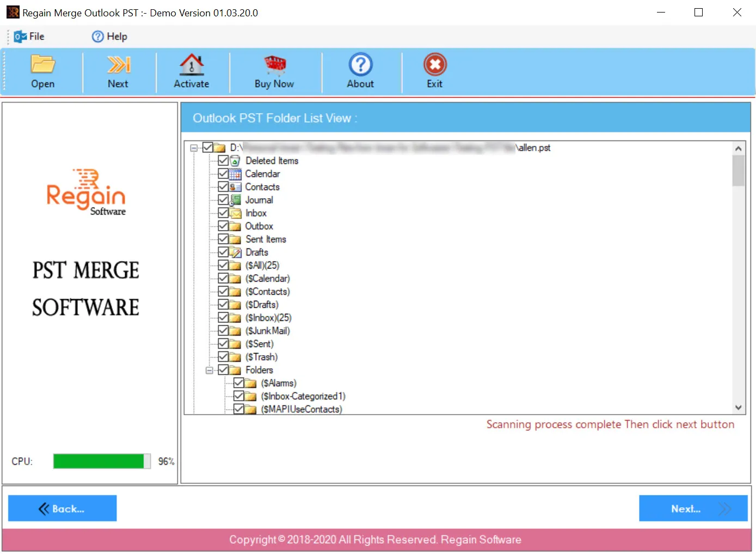This screenshot has height=554, width=756.
Task: Click the blue Next... button at bottom
Action: coord(693,508)
